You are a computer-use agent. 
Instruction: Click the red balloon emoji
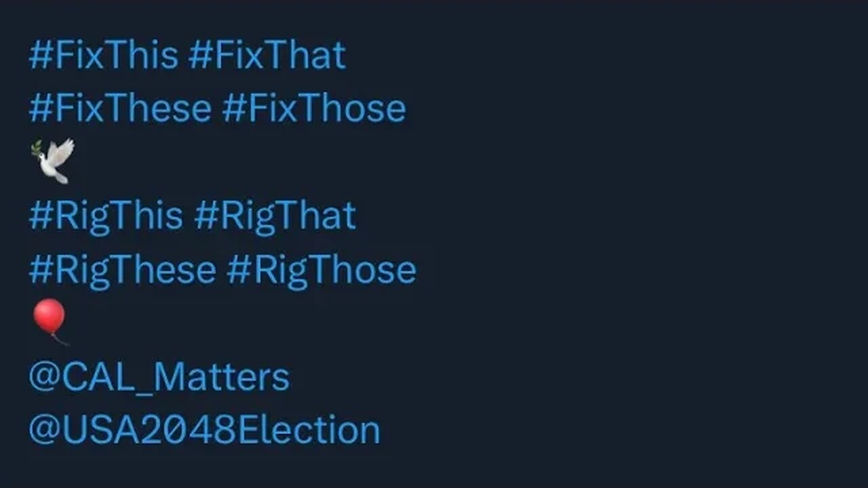pyautogui.click(x=50, y=320)
